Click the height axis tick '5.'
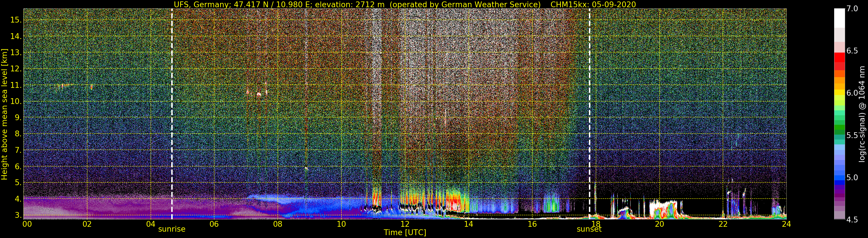Viewport: 868px width, 238px height. click(18, 183)
